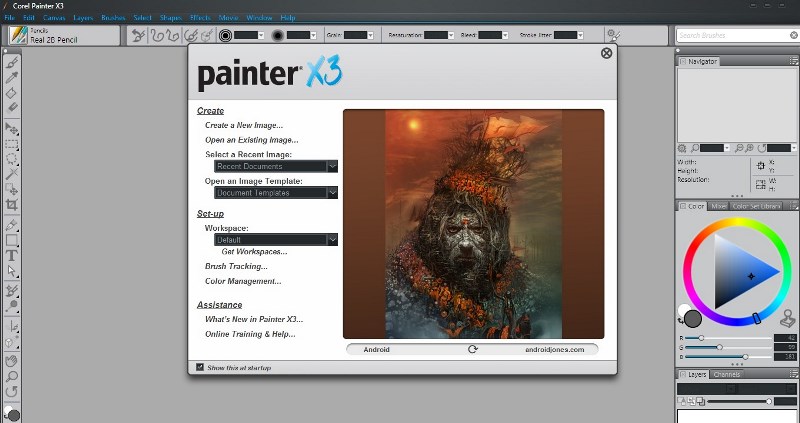This screenshot has width=800, height=423.
Task: Click Open an Existing Image link
Action: (252, 140)
